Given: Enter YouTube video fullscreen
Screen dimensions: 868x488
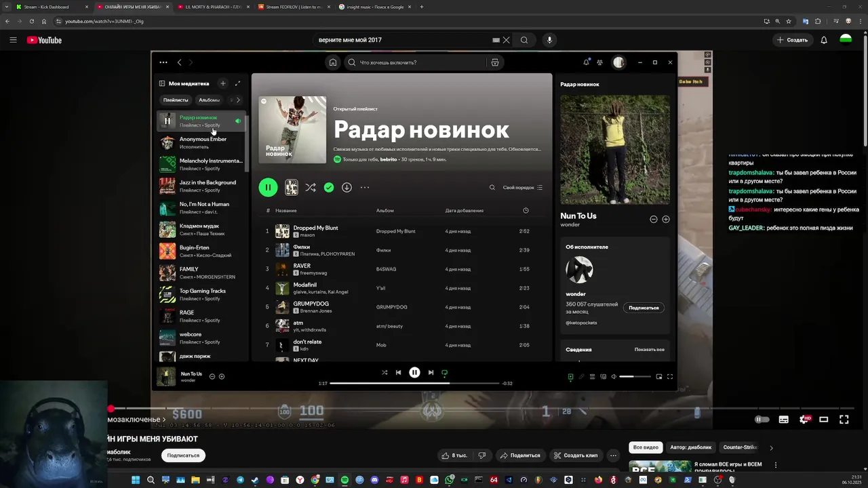Looking at the screenshot, I should pos(844,420).
